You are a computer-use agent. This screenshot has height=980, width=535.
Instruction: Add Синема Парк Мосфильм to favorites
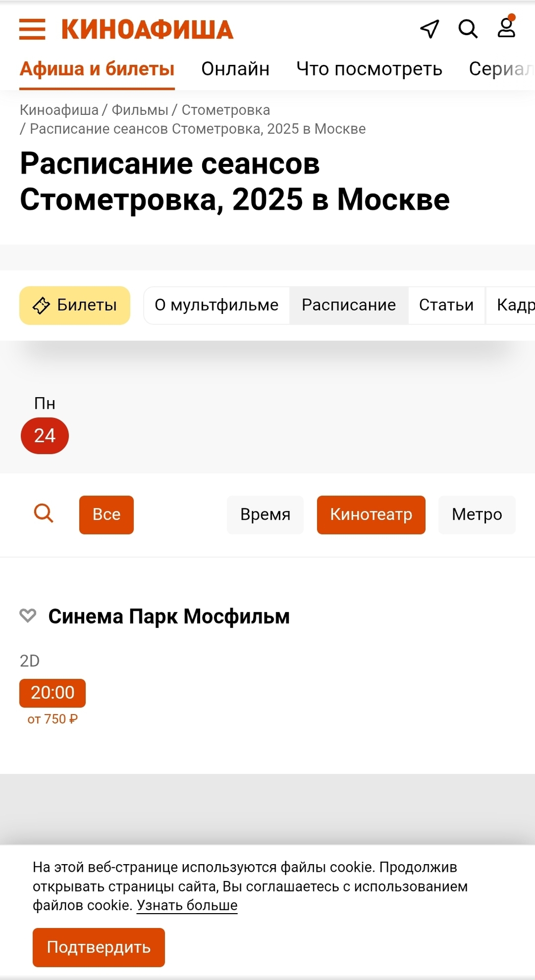coord(28,616)
